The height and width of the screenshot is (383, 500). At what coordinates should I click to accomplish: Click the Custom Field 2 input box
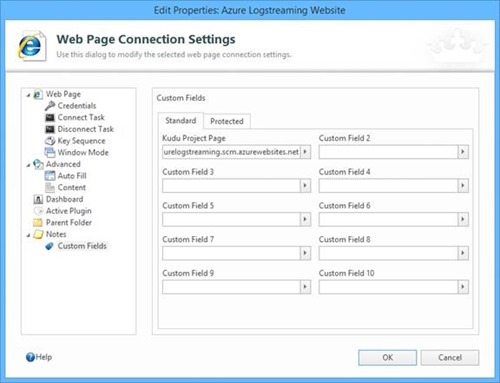(x=388, y=152)
